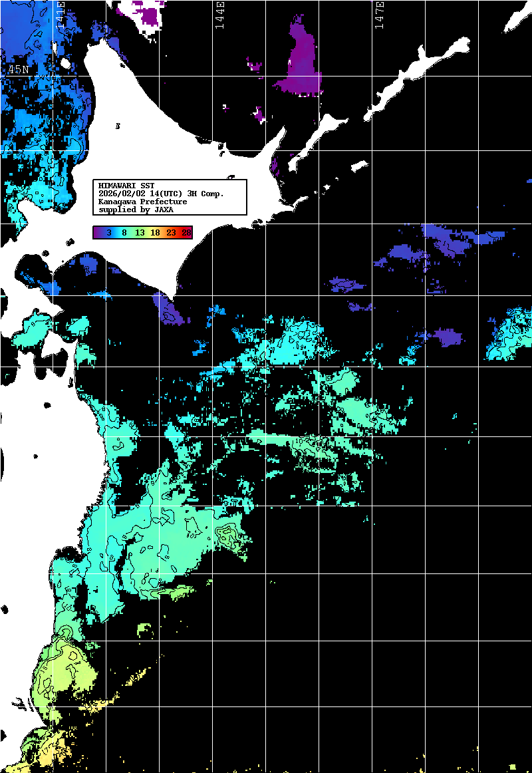Click the 147E longitude label
Viewport: 532px width, 773px height.
tap(379, 15)
